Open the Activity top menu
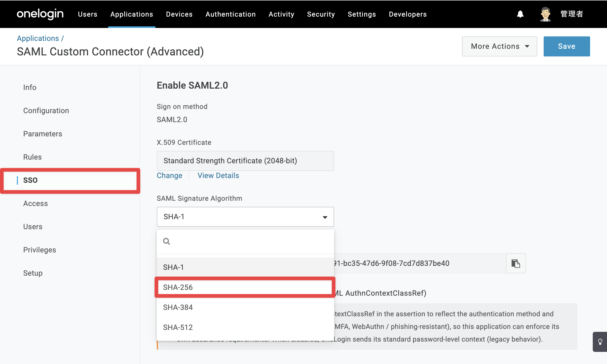 [x=281, y=14]
